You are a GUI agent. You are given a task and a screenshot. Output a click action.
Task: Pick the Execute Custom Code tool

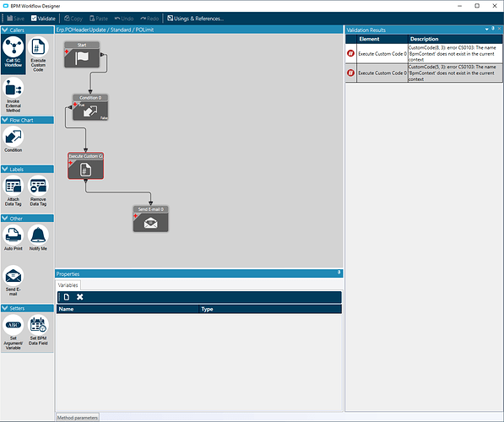(38, 47)
